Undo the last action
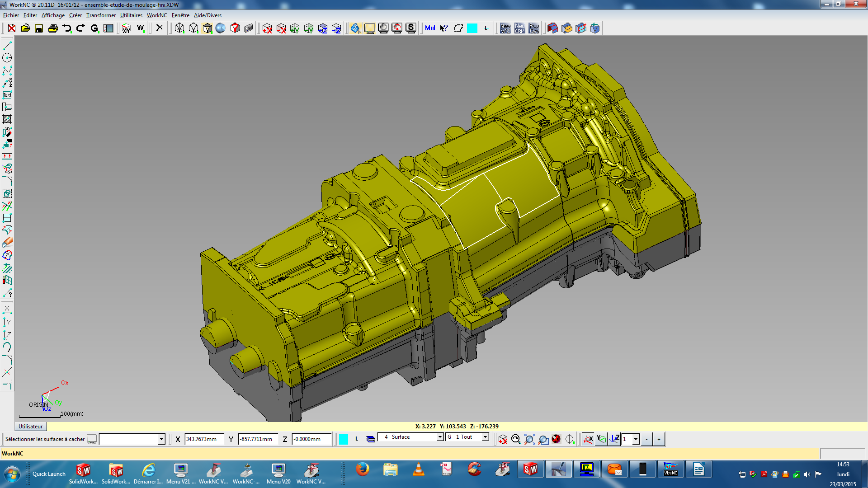The image size is (868, 488). [x=67, y=28]
